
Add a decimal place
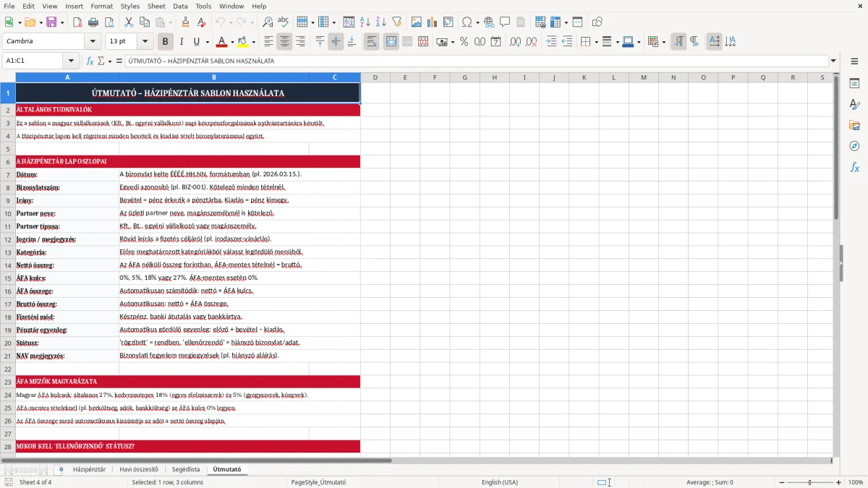click(x=516, y=42)
